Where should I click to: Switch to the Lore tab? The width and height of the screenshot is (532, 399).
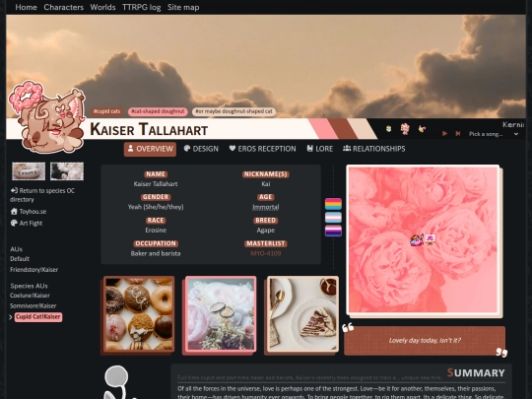320,149
